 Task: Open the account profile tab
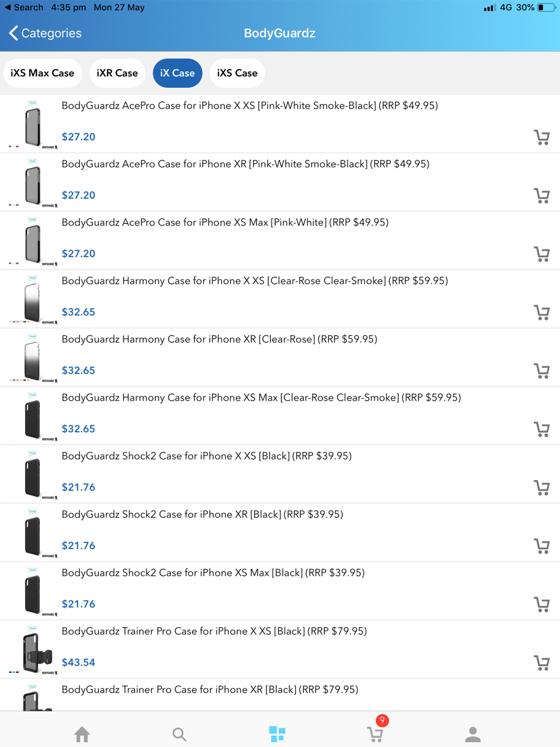(x=473, y=734)
